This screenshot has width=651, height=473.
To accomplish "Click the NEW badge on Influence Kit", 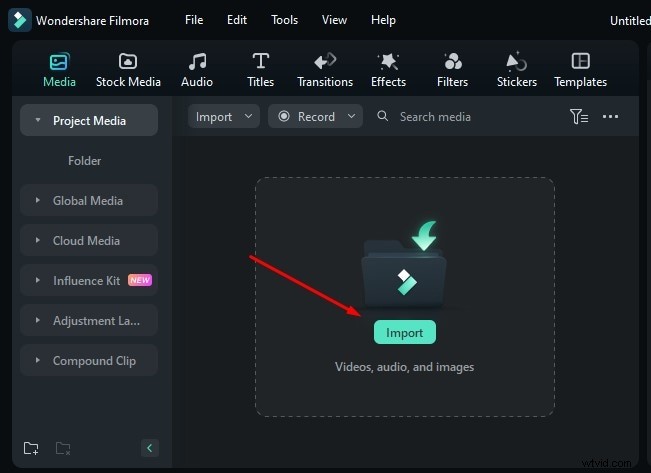I will tap(140, 280).
